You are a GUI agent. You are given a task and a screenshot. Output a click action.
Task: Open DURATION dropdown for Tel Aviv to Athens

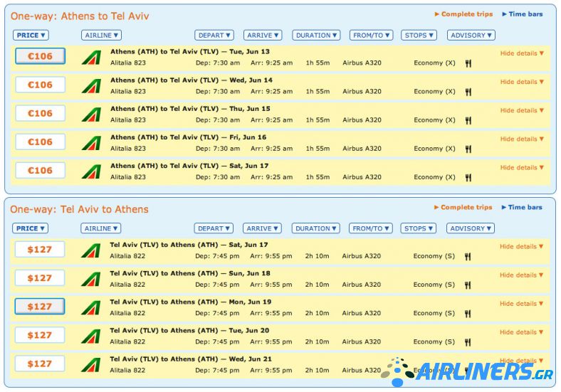[x=315, y=228]
